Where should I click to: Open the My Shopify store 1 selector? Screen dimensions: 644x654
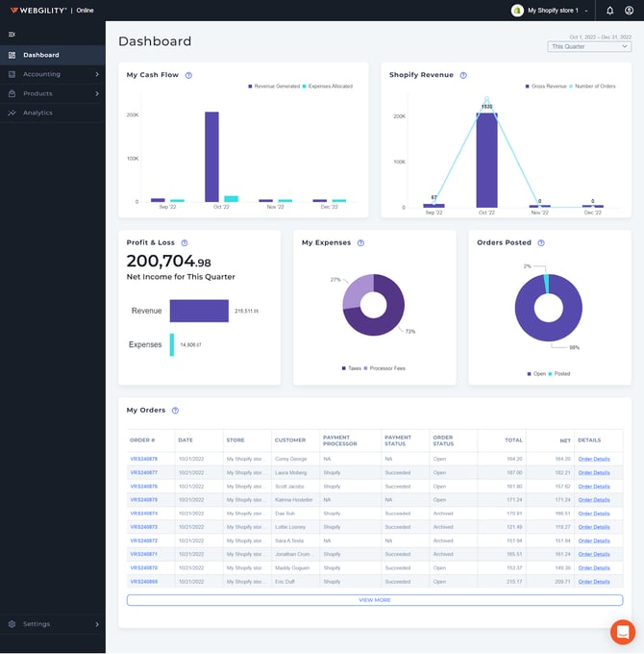pyautogui.click(x=552, y=11)
